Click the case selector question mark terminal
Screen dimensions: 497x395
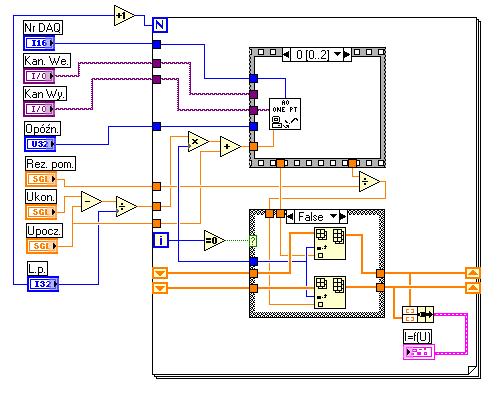coord(253,240)
